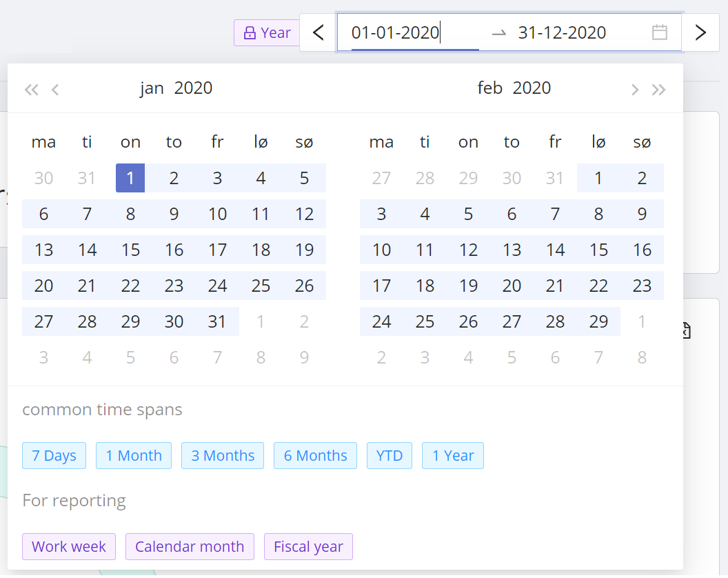Show previous month in calendar
The height and width of the screenshot is (578, 728).
pyautogui.click(x=56, y=89)
